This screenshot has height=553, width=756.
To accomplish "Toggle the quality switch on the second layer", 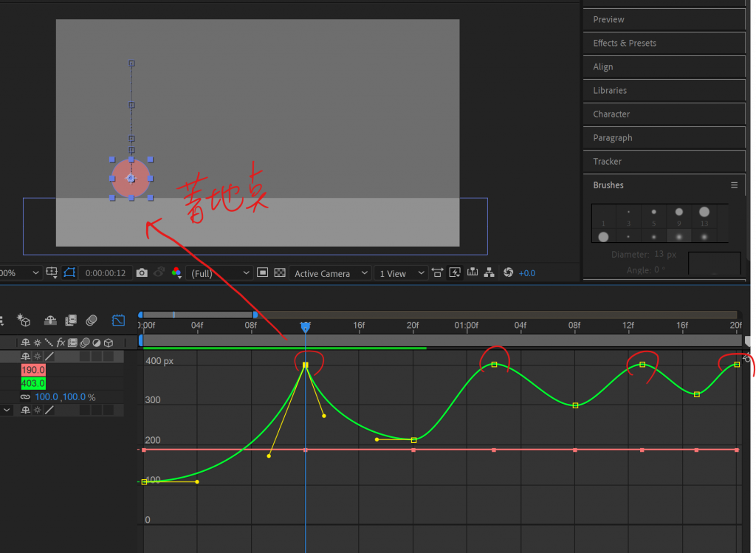I will click(x=49, y=411).
